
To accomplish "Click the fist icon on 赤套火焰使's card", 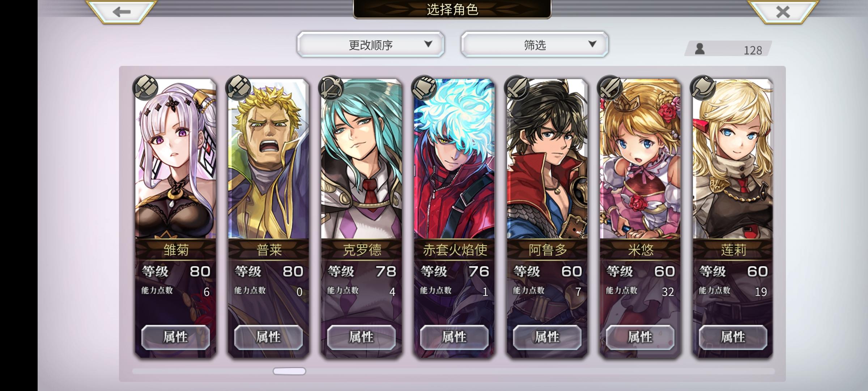I will pyautogui.click(x=424, y=88).
